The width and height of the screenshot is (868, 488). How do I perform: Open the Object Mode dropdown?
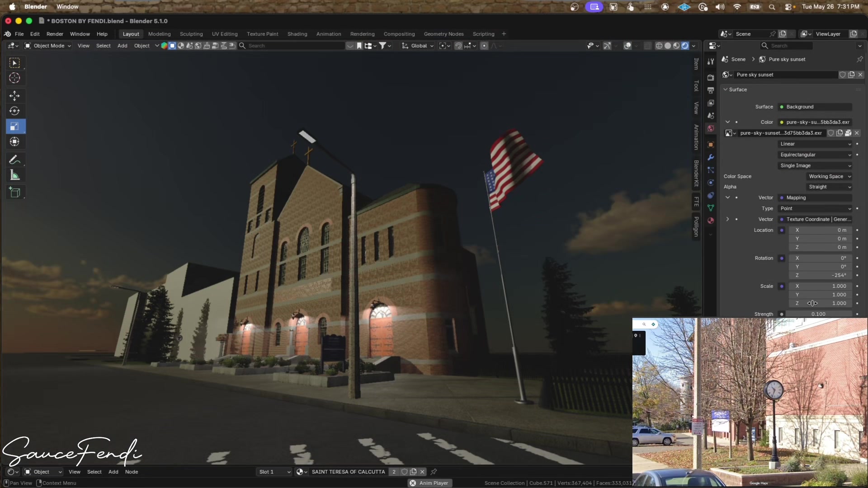point(48,46)
